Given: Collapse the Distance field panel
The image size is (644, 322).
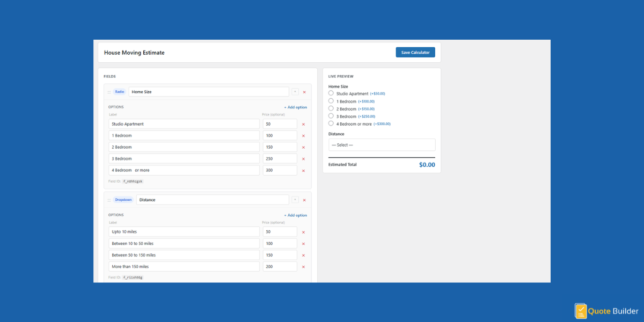Looking at the screenshot, I should coord(295,200).
